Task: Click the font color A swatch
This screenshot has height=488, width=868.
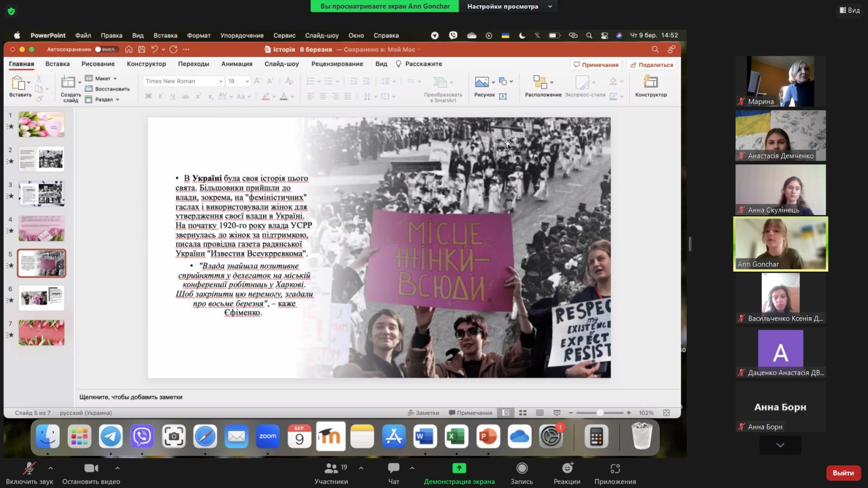Action: pos(283,97)
